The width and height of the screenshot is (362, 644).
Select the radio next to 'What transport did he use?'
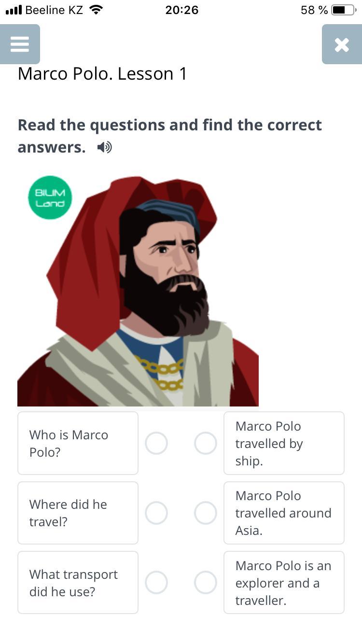156,582
